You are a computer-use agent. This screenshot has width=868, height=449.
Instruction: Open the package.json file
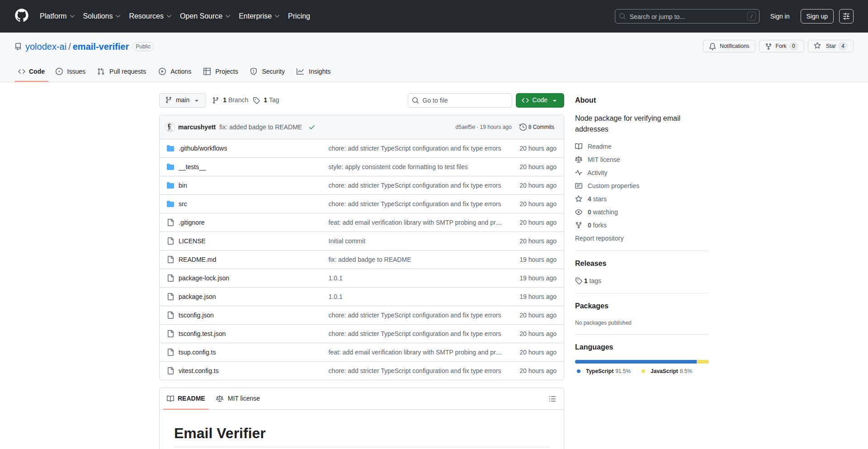pyautogui.click(x=197, y=297)
